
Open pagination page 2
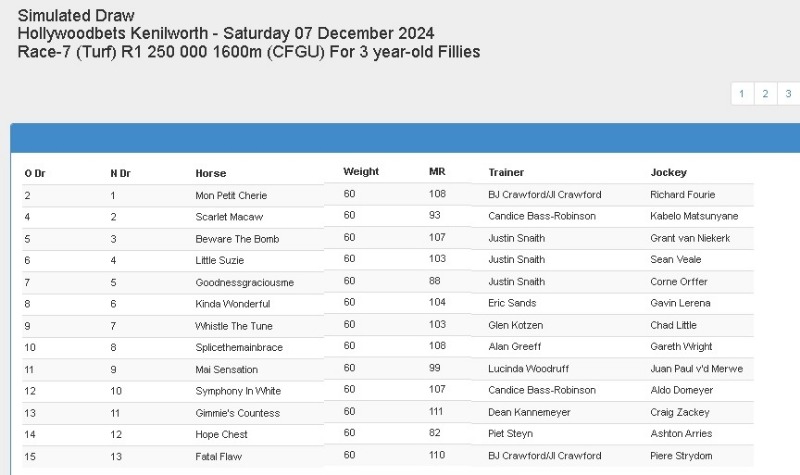coord(764,94)
